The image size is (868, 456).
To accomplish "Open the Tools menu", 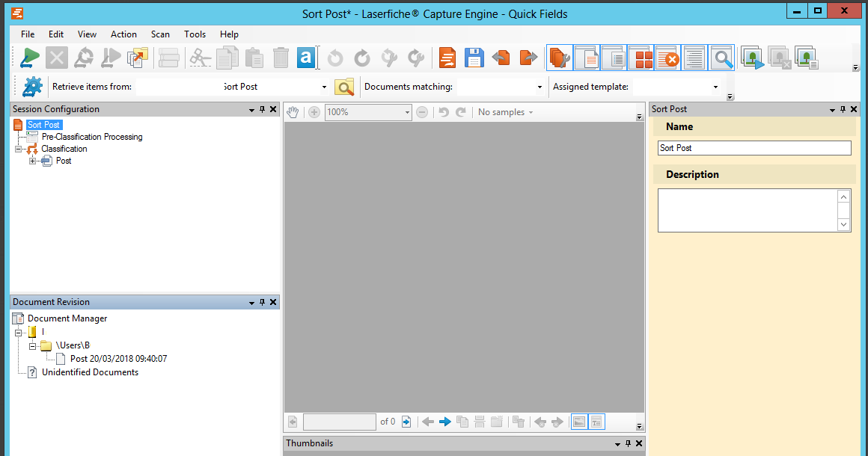I will click(195, 34).
